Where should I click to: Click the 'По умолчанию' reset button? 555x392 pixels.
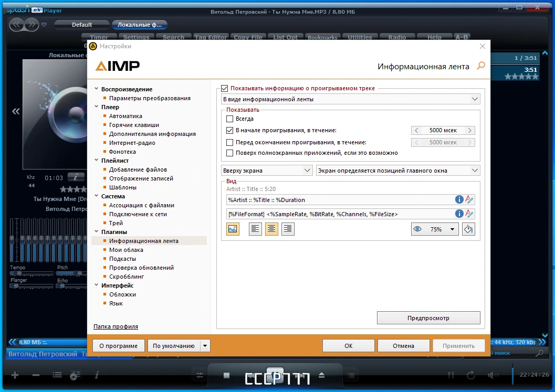[x=174, y=346]
